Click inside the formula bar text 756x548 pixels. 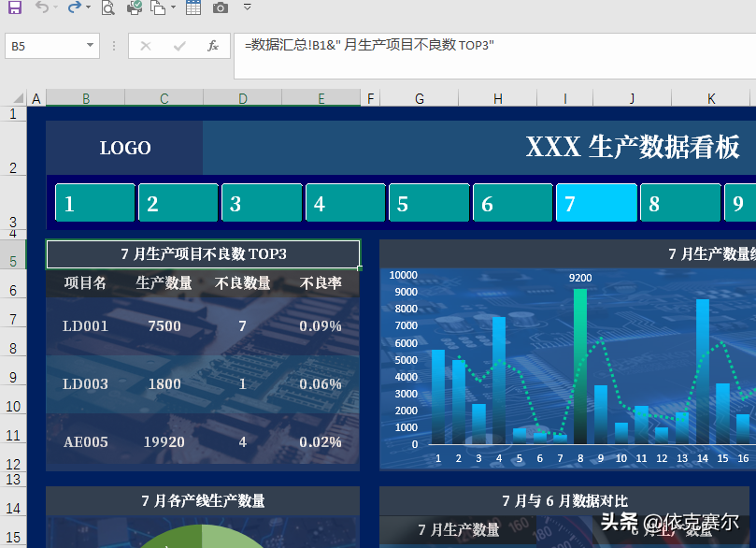coord(369,45)
